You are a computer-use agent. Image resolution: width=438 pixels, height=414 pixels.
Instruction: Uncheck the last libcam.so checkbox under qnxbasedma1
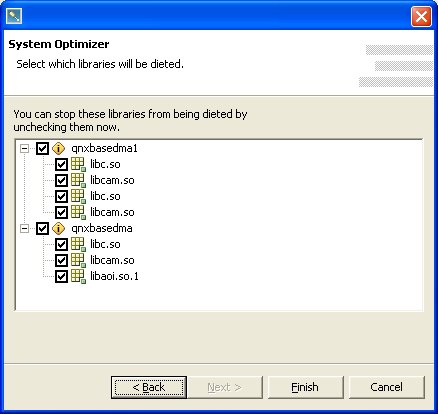tap(61, 212)
